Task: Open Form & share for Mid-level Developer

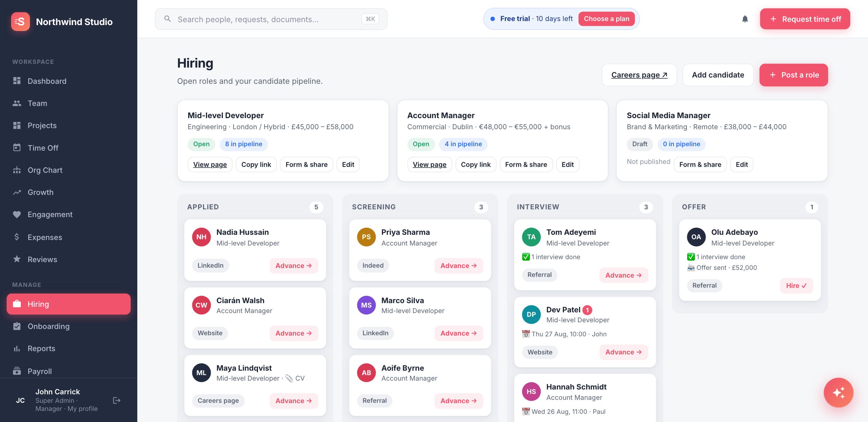Action: tap(306, 164)
